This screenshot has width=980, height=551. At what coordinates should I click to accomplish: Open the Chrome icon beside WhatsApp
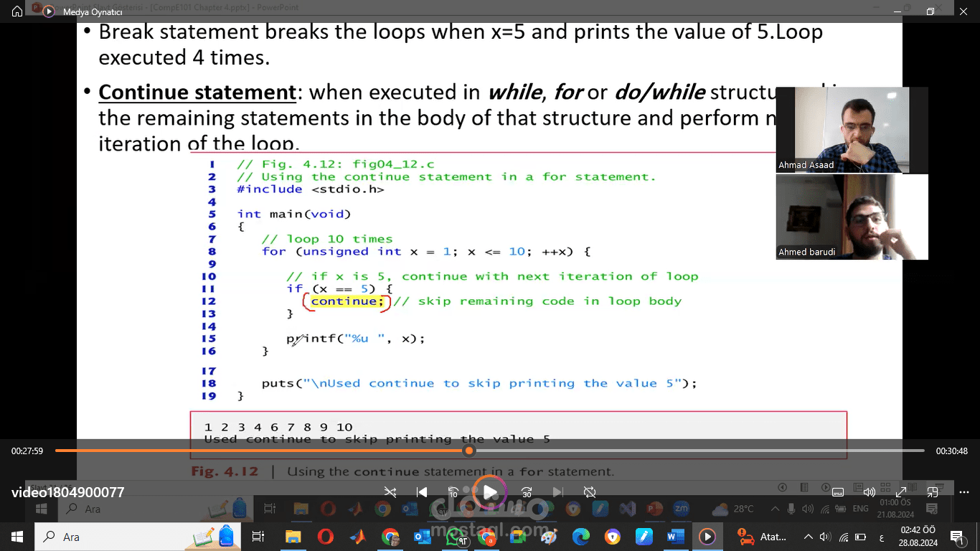pos(487,537)
